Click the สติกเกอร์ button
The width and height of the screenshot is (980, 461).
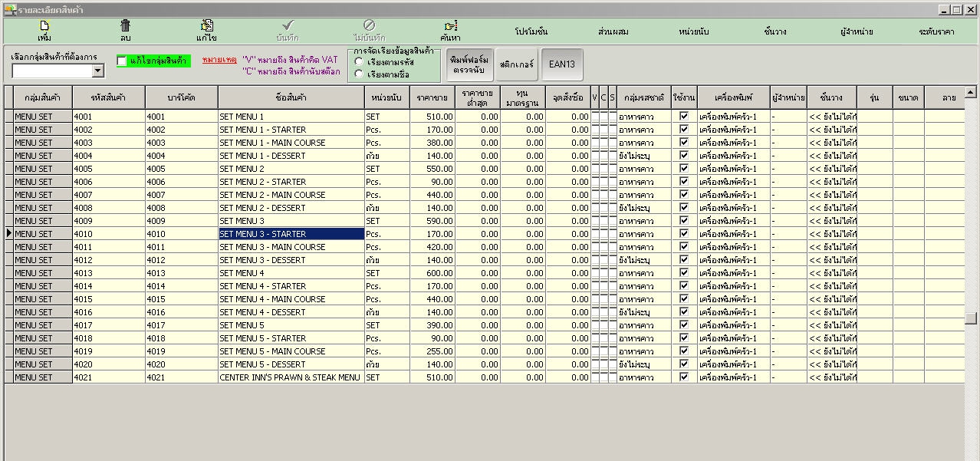(516, 64)
